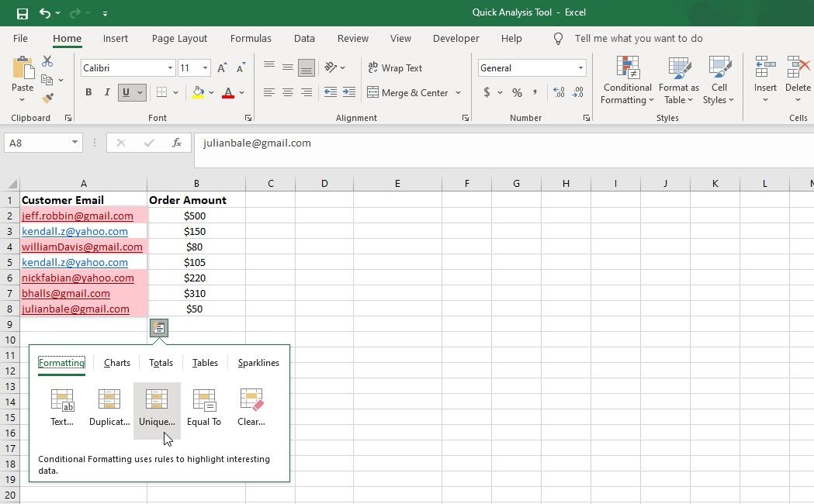Screen dimensions: 814x504
Task: Apply Duplicate Values formatting option
Action: 109,408
